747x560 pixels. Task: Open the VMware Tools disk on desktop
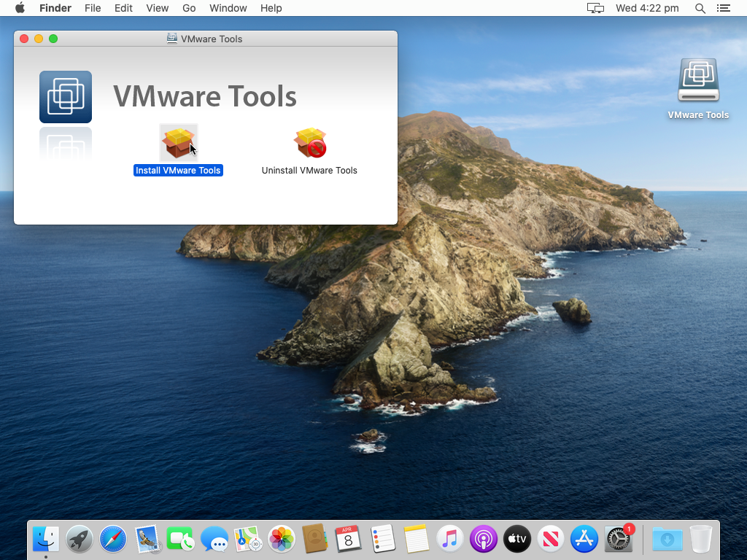pos(698,80)
